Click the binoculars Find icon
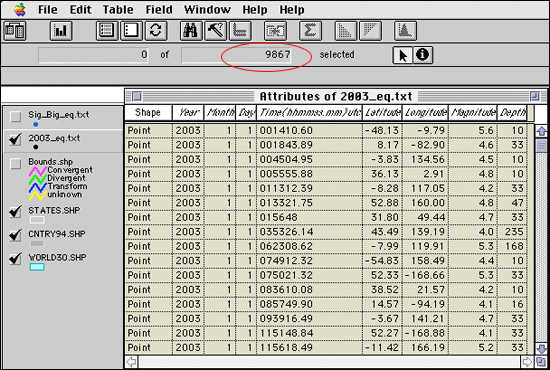 click(x=191, y=31)
